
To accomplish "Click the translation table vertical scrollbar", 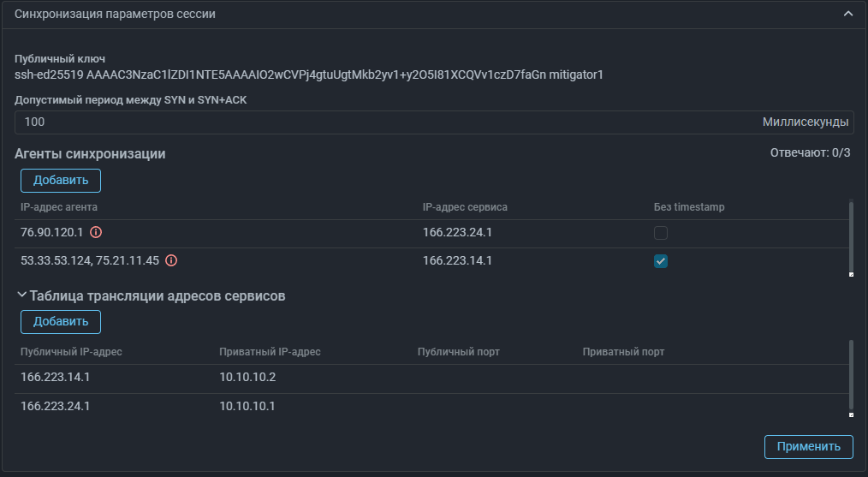I will click(850, 374).
